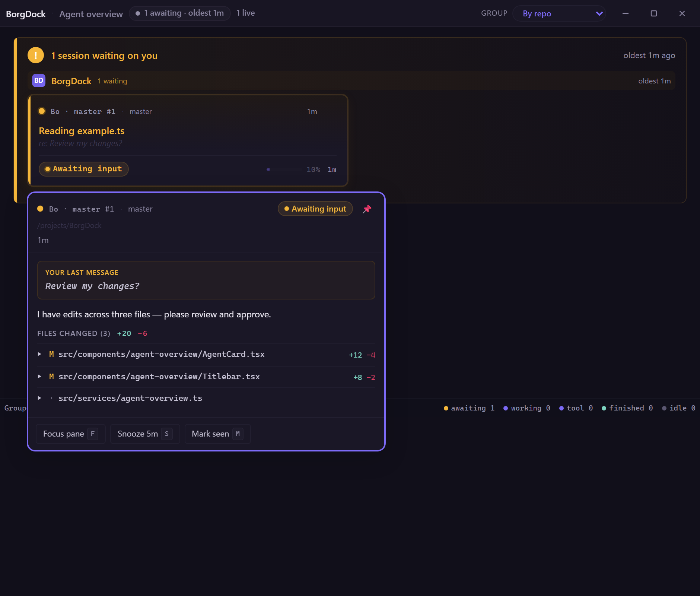Click the +8 −2 diff stats for Titlebar.tsx
Screen dimensions: 700x596
(x=364, y=377)
